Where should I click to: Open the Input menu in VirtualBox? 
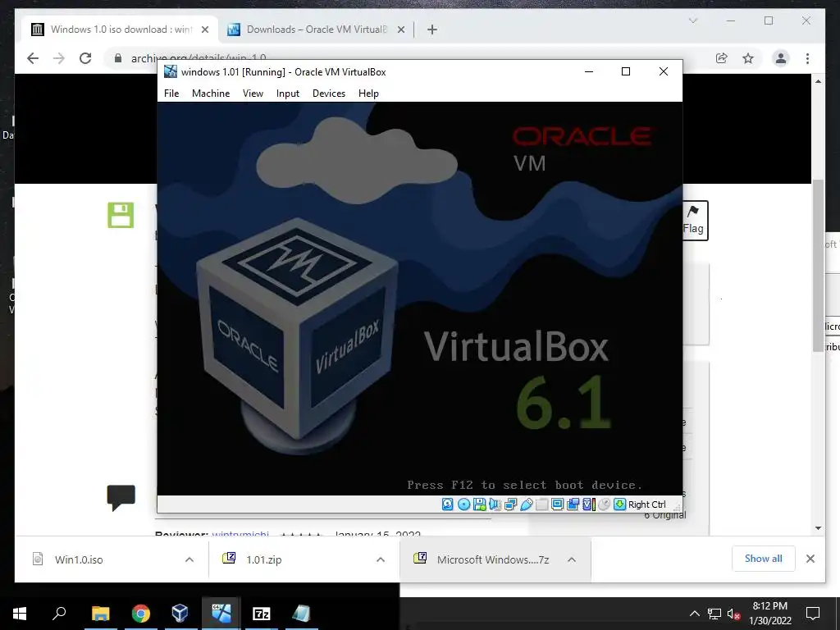[x=288, y=94]
